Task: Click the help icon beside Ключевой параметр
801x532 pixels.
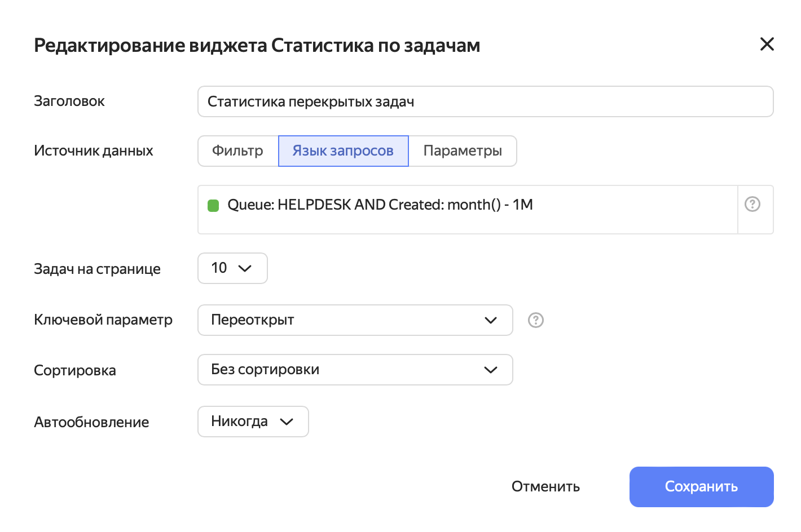Action: [x=535, y=320]
